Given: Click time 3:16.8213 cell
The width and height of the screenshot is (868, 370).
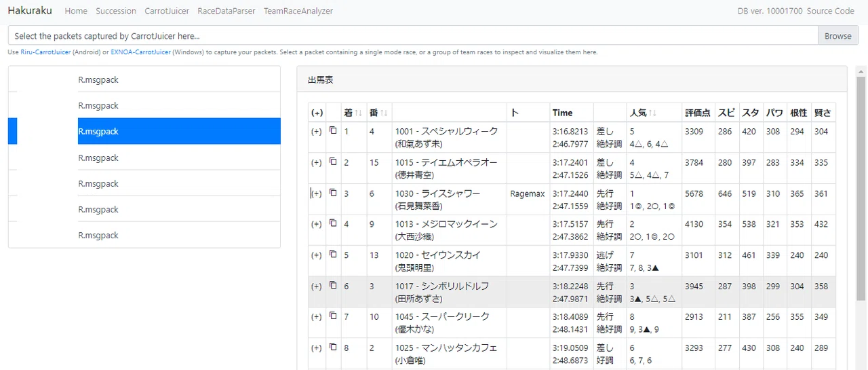Looking at the screenshot, I should pyautogui.click(x=570, y=132).
